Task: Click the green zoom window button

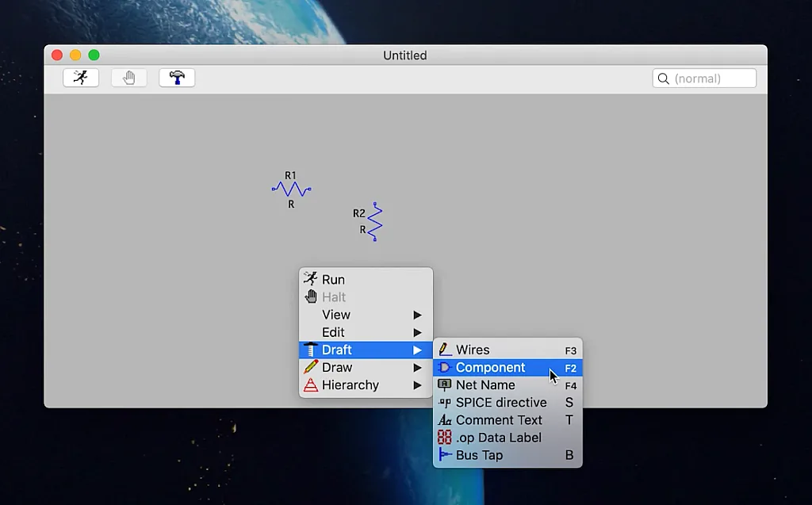Action: [94, 55]
